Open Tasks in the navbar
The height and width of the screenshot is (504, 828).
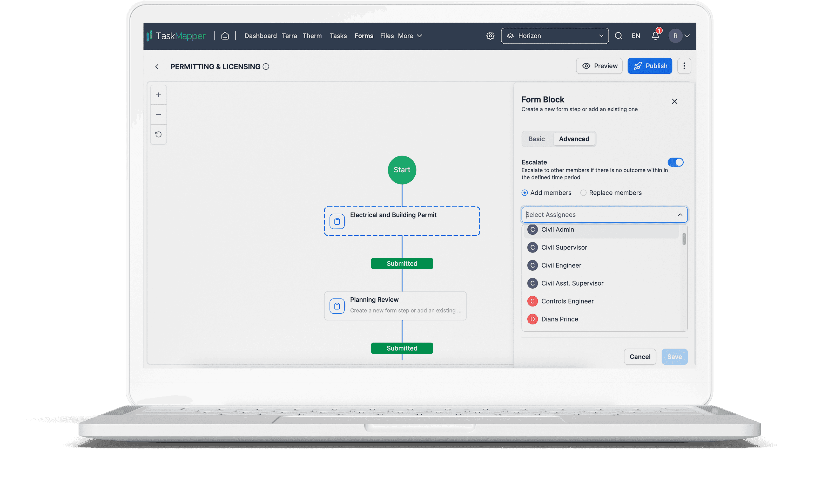(x=338, y=36)
